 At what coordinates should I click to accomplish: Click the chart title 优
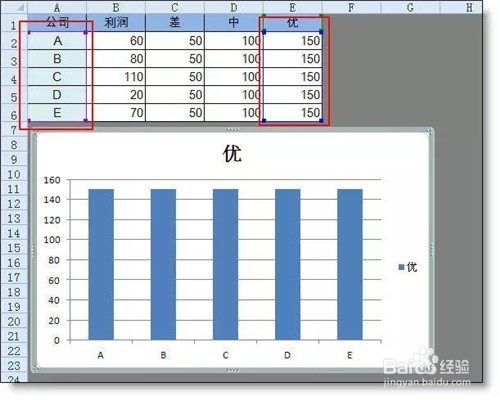(232, 154)
